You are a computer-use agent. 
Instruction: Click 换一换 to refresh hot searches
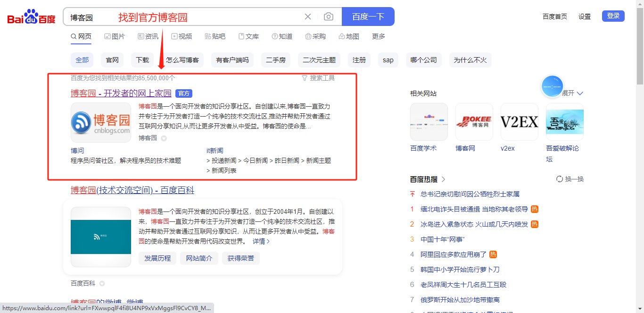tap(574, 179)
